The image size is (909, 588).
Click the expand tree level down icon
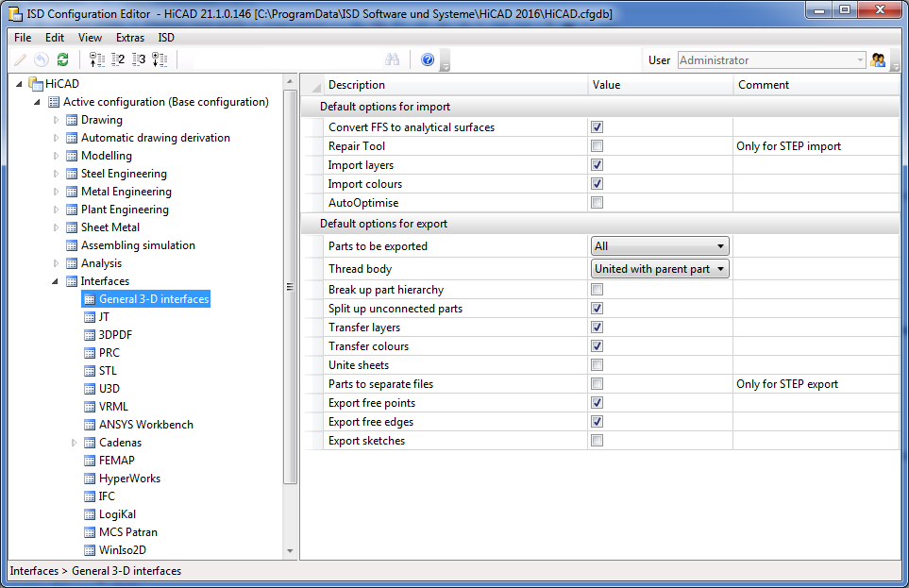pos(160,60)
